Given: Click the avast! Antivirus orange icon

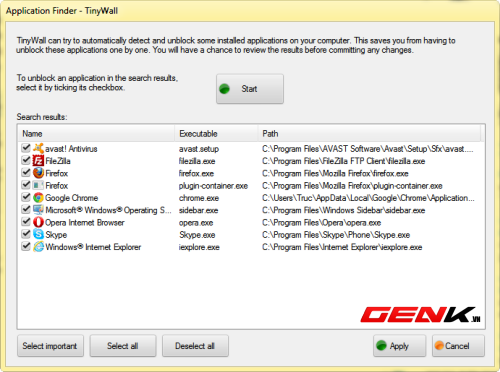Looking at the screenshot, I should pyautogui.click(x=38, y=148).
